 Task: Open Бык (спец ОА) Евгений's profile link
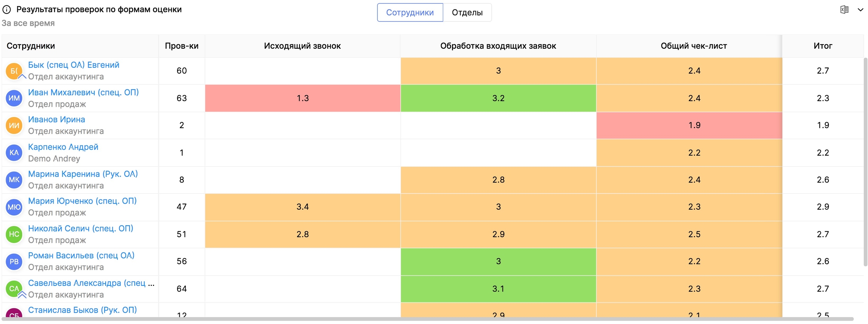(x=74, y=65)
